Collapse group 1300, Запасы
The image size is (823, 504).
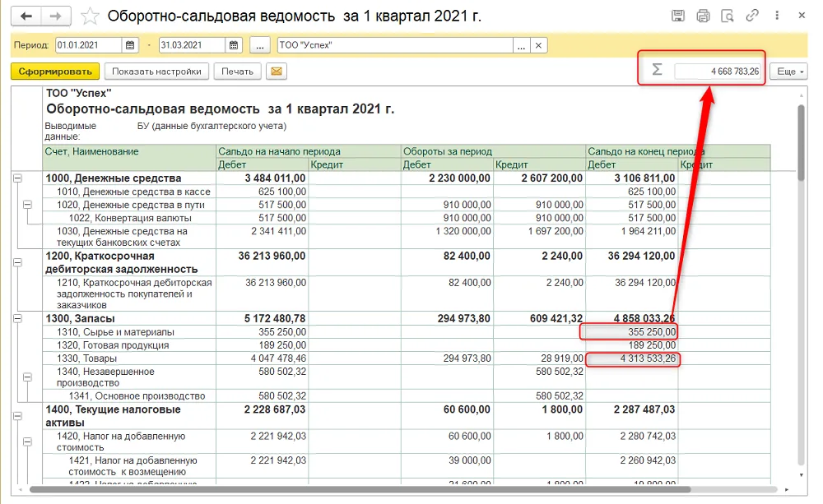pyautogui.click(x=17, y=318)
